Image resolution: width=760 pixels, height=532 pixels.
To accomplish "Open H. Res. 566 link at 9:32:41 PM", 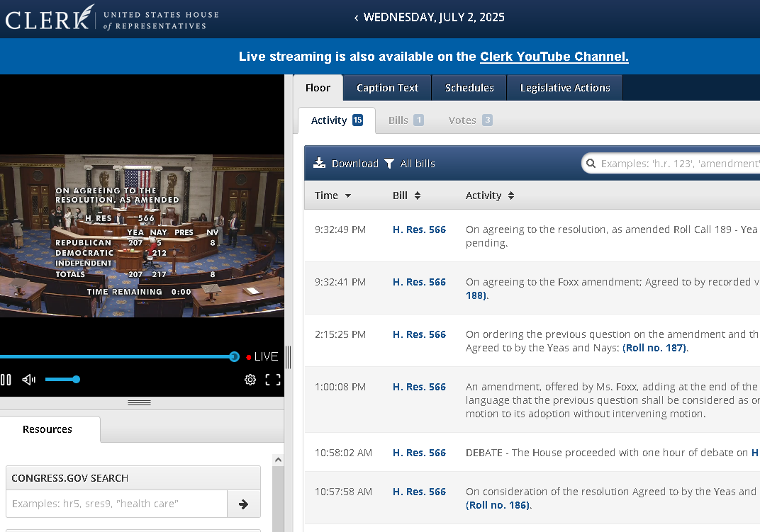I will tap(419, 282).
